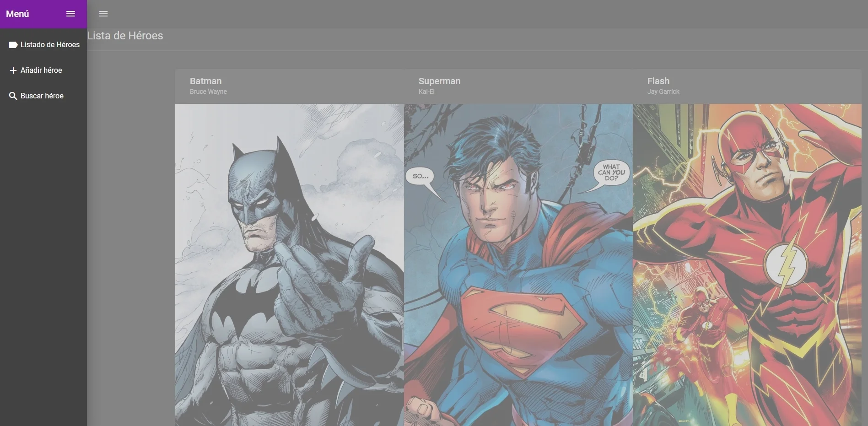Click the plus icon beside Añadir héroe
The width and height of the screenshot is (868, 426).
pyautogui.click(x=13, y=70)
